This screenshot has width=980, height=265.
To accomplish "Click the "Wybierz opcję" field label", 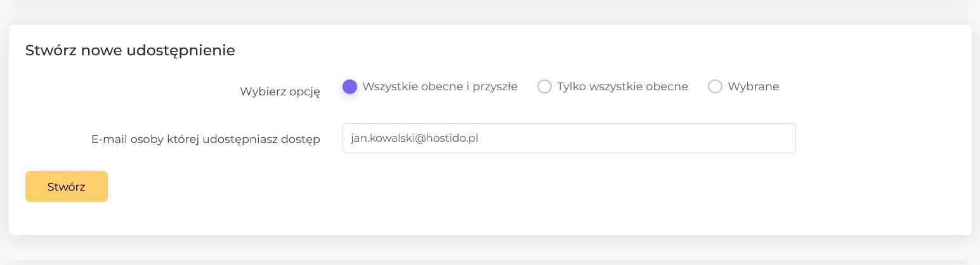I will (280, 92).
